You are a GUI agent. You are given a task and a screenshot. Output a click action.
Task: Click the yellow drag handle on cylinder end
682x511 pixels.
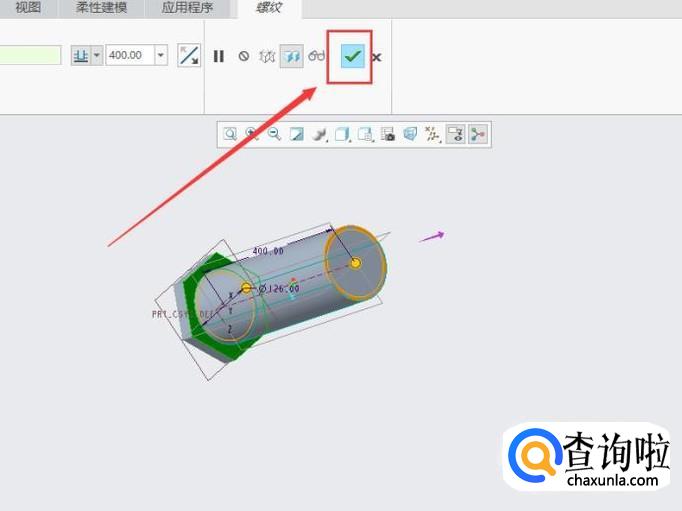pos(355,263)
